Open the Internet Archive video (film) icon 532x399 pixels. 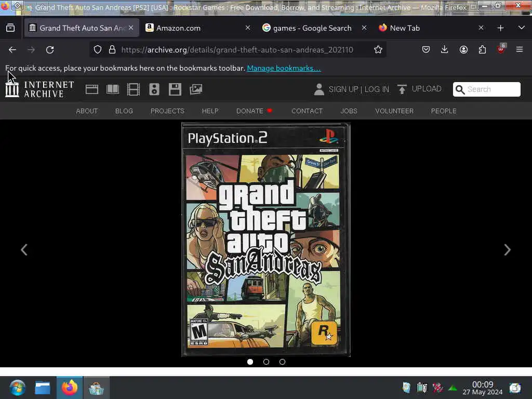134,89
